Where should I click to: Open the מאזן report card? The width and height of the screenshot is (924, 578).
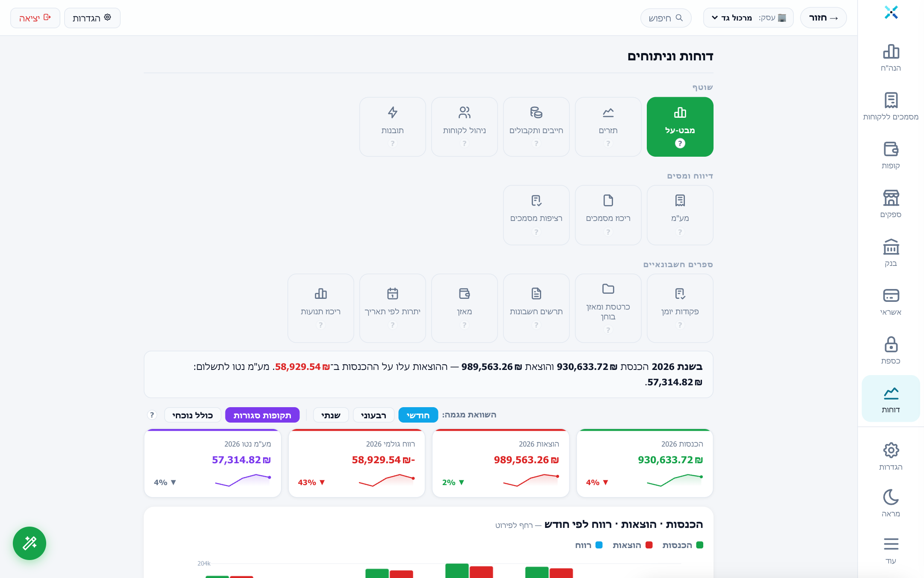[464, 308]
